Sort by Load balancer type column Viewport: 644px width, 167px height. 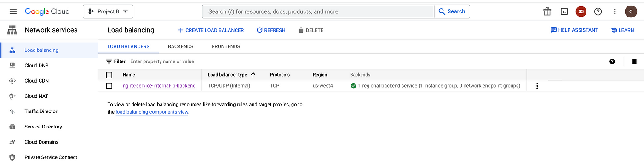(228, 75)
